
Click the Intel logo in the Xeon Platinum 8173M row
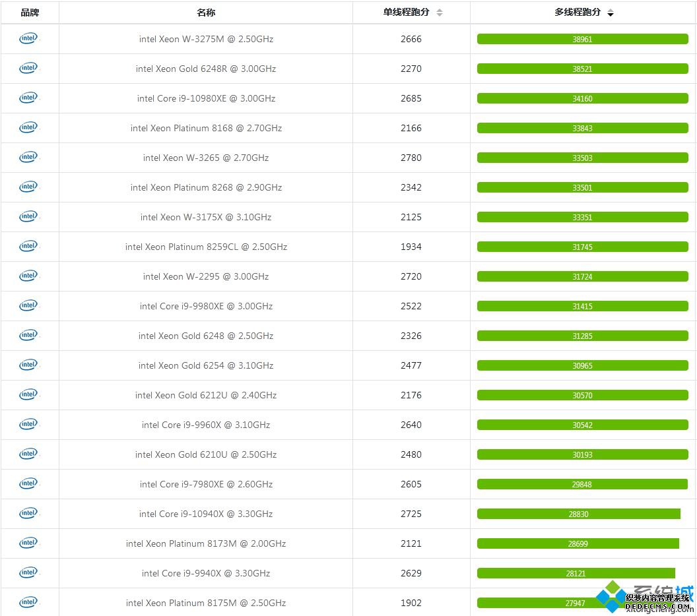pyautogui.click(x=28, y=543)
